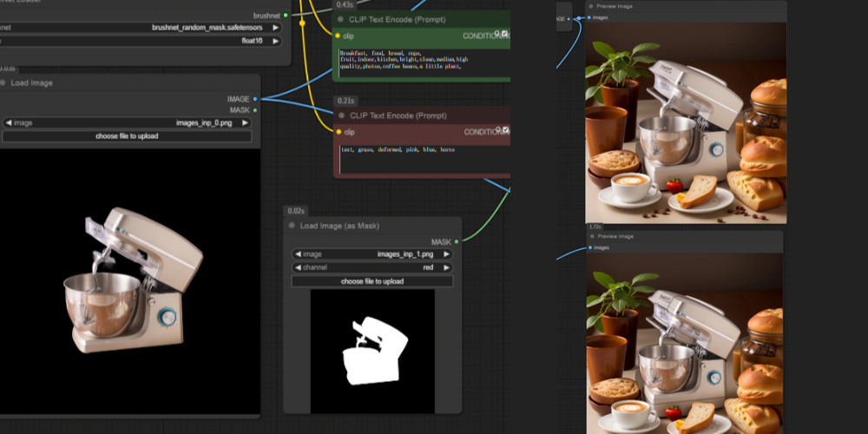868x434 pixels.
Task: Click the IMAGE output port on Load Image
Action: click(x=254, y=99)
